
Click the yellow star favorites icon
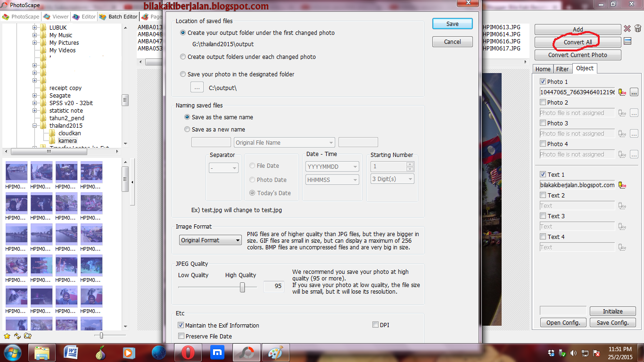tap(7, 336)
